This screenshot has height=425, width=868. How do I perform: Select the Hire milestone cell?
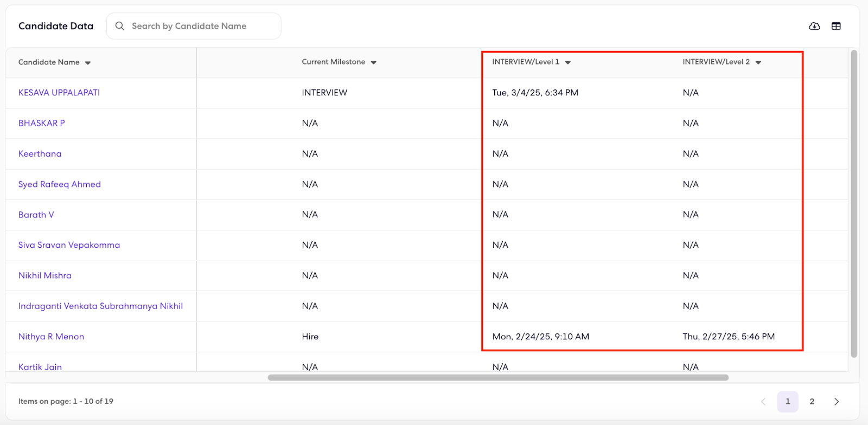[x=310, y=337]
